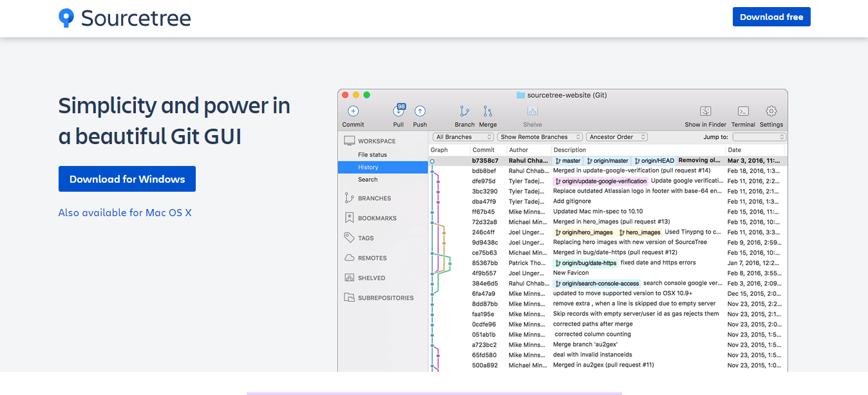Click the Shelve toolbar icon
This screenshot has height=395, width=868.
[x=533, y=111]
